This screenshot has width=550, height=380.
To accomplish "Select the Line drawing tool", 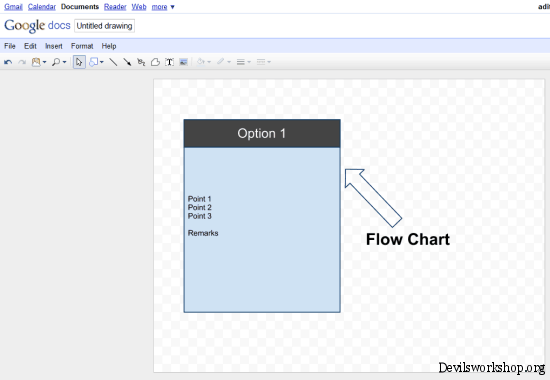I will tap(113, 62).
